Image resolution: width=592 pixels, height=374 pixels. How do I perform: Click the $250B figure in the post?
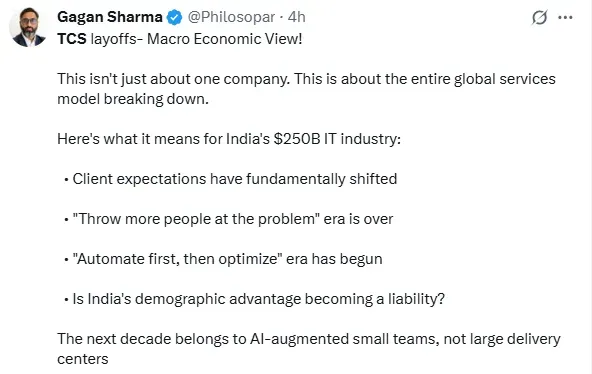click(x=297, y=139)
